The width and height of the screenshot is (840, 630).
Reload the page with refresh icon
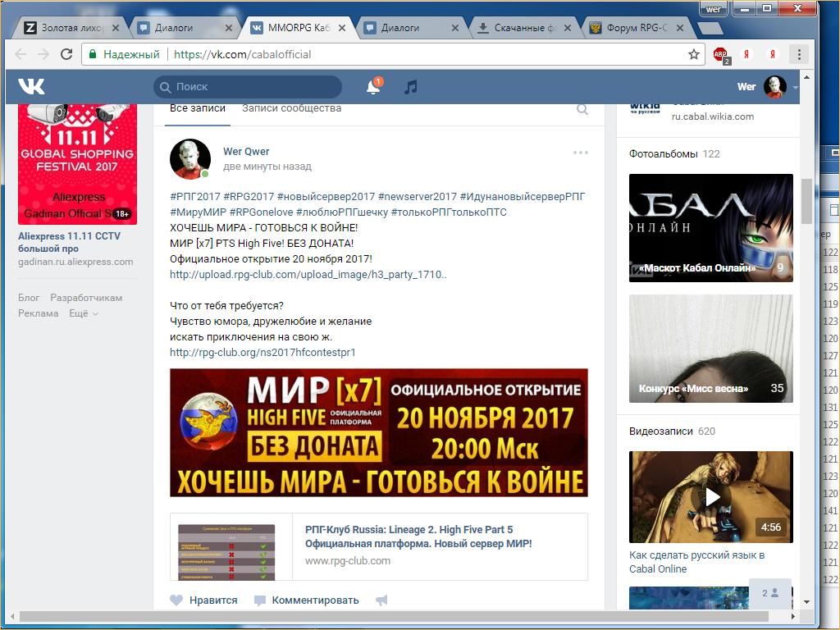coord(66,54)
